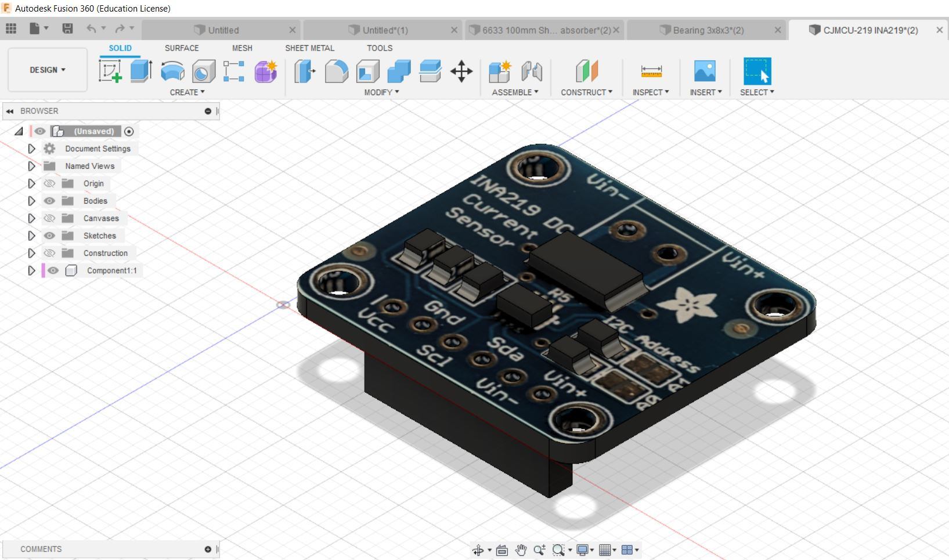Hide the Sketches folder

point(49,236)
